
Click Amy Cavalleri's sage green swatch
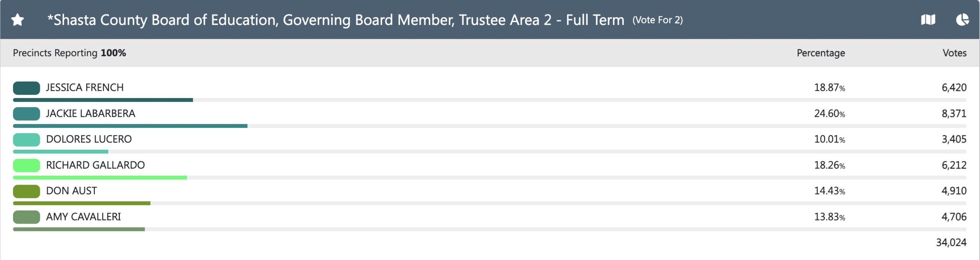coord(26,217)
